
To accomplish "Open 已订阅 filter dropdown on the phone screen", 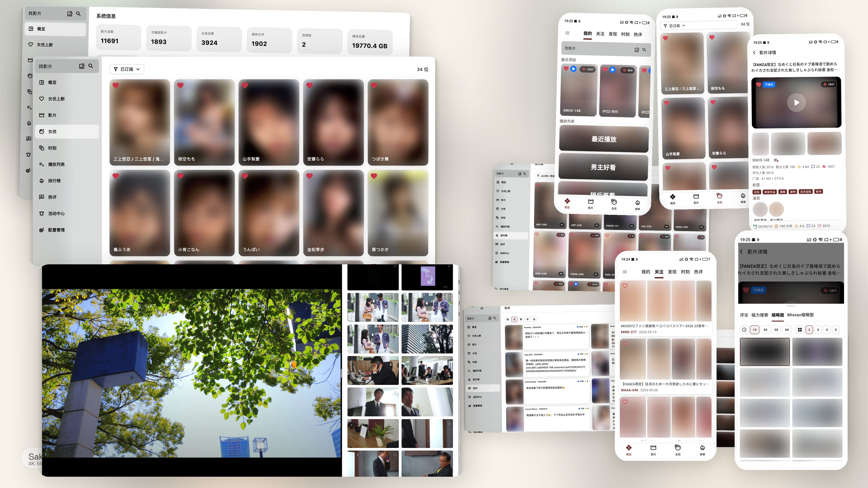I will tap(674, 26).
